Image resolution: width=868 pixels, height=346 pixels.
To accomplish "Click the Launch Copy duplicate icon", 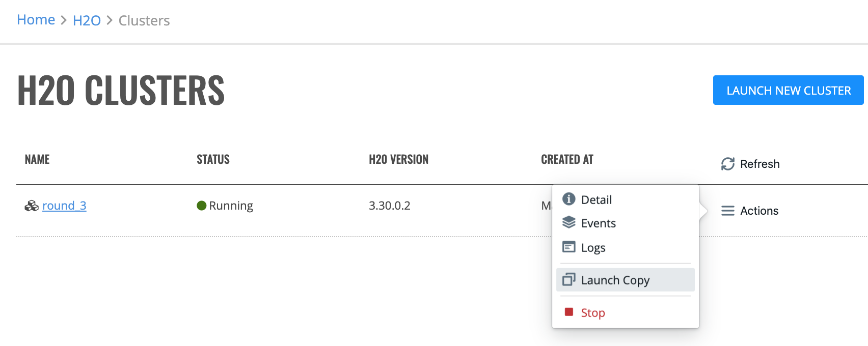I will coord(568,279).
